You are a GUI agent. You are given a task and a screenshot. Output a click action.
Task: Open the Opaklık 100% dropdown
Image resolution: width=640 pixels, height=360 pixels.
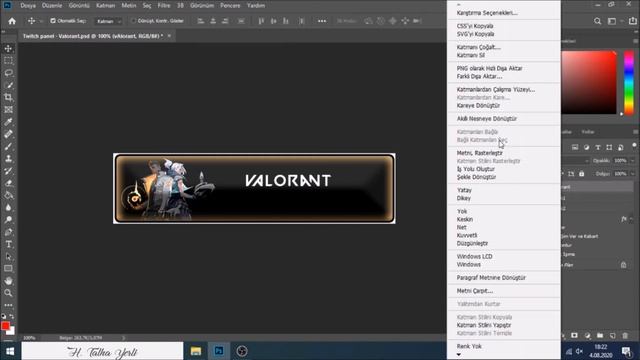632,161
